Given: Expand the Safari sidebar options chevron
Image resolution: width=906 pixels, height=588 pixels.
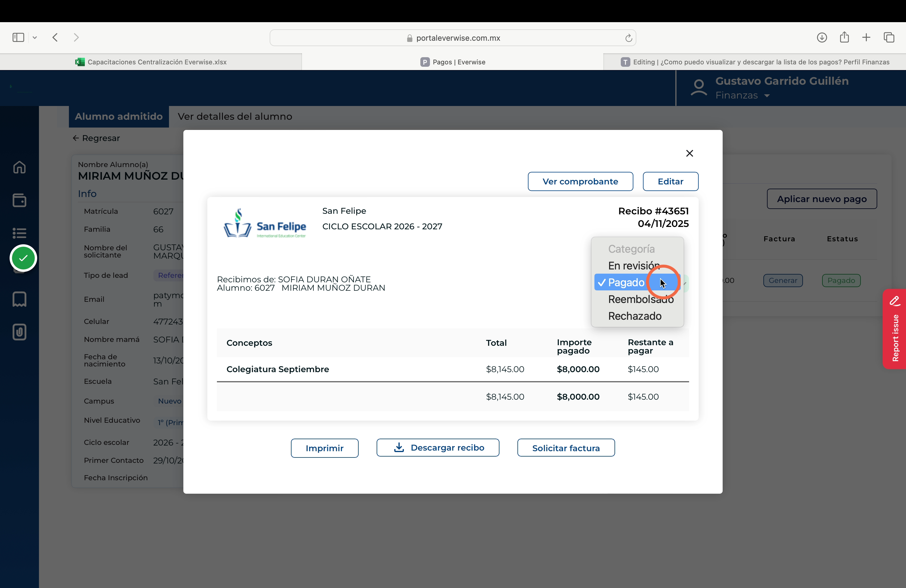Looking at the screenshot, I should [x=35, y=37].
